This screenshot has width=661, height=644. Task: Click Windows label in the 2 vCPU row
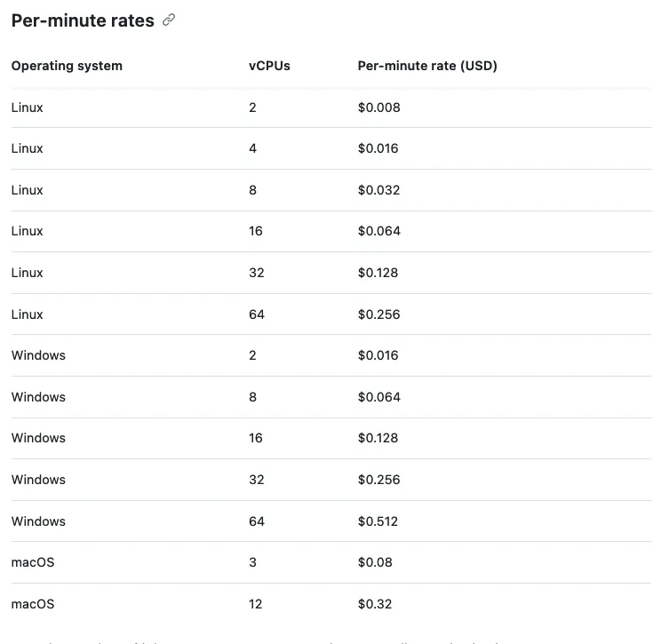[38, 355]
